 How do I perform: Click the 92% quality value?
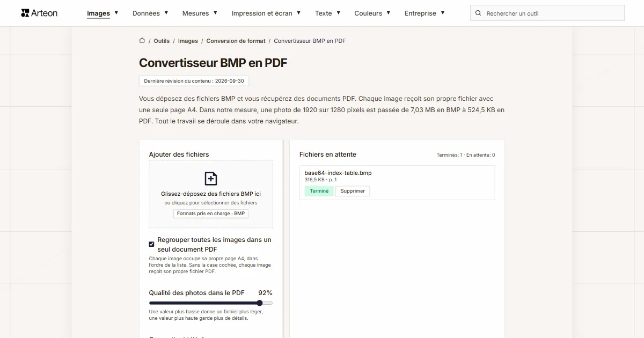click(x=265, y=293)
